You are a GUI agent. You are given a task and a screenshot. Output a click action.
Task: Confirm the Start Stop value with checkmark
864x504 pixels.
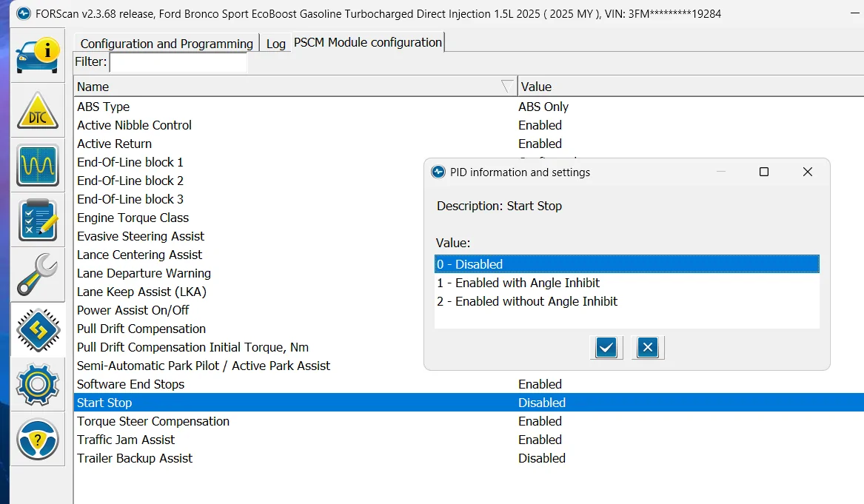[606, 348]
